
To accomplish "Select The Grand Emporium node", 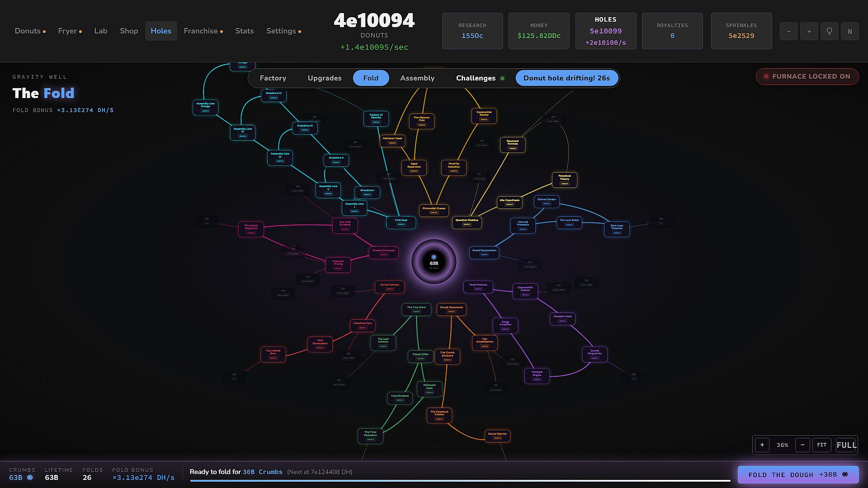I will tap(251, 229).
